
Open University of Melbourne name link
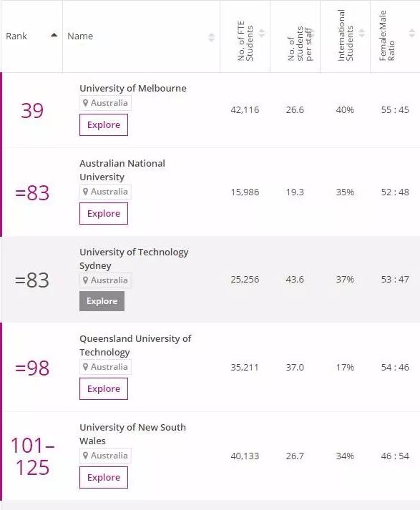[133, 89]
